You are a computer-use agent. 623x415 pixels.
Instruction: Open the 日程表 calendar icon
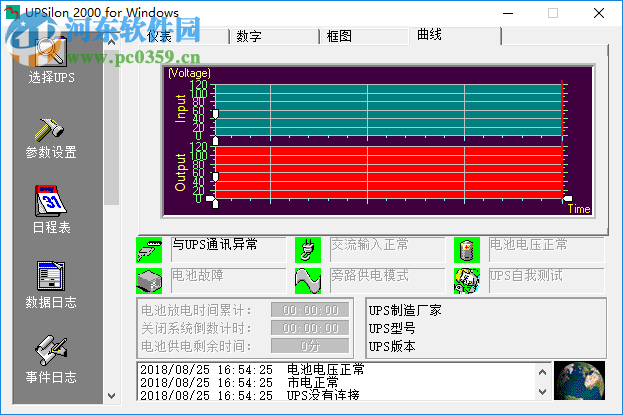click(50, 201)
